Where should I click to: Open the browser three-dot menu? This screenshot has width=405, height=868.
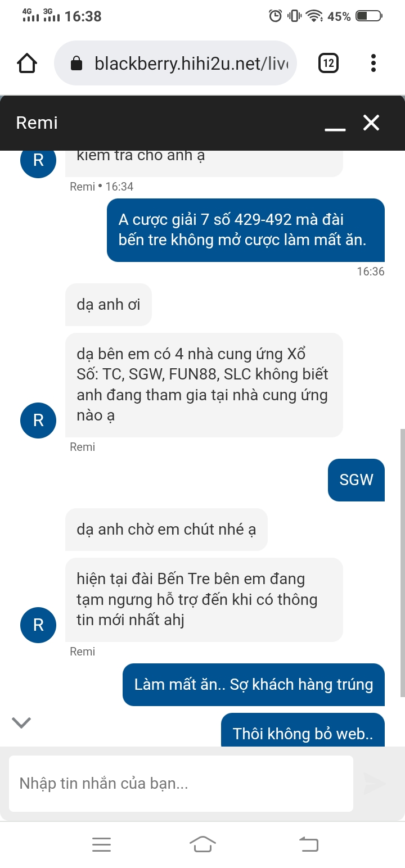pyautogui.click(x=373, y=64)
